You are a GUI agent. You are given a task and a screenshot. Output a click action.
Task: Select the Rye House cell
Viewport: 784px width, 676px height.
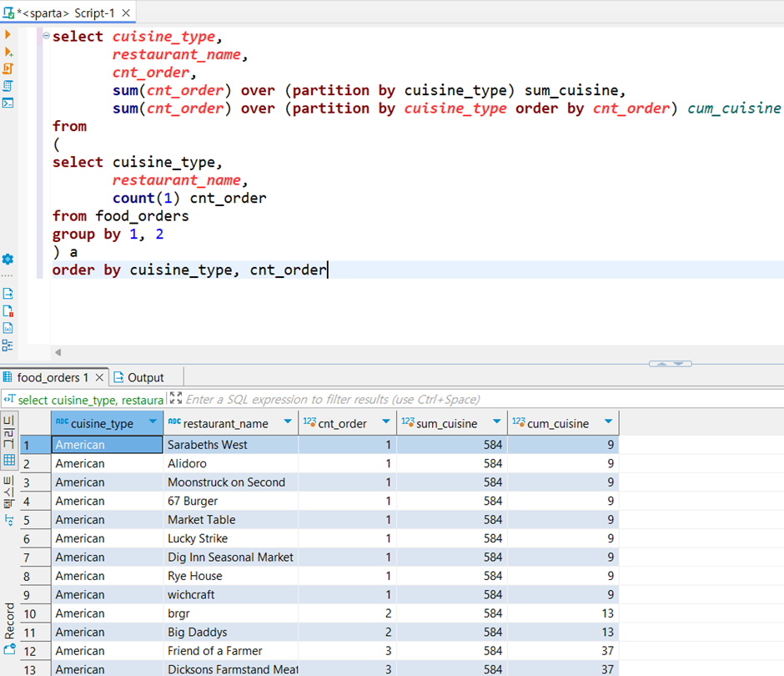tap(230, 576)
